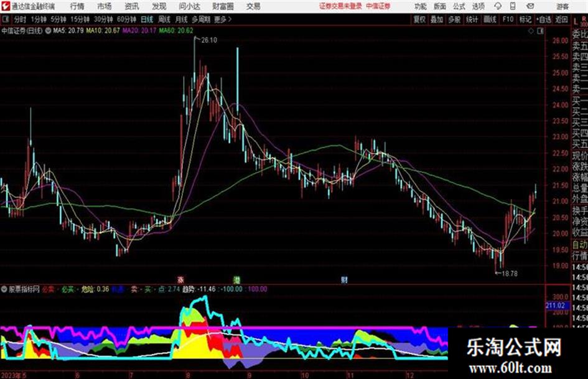Viewport: 588px width, 379px height.
Task: Click the 趋势: -11.46 indicator label
Action: [x=198, y=289]
